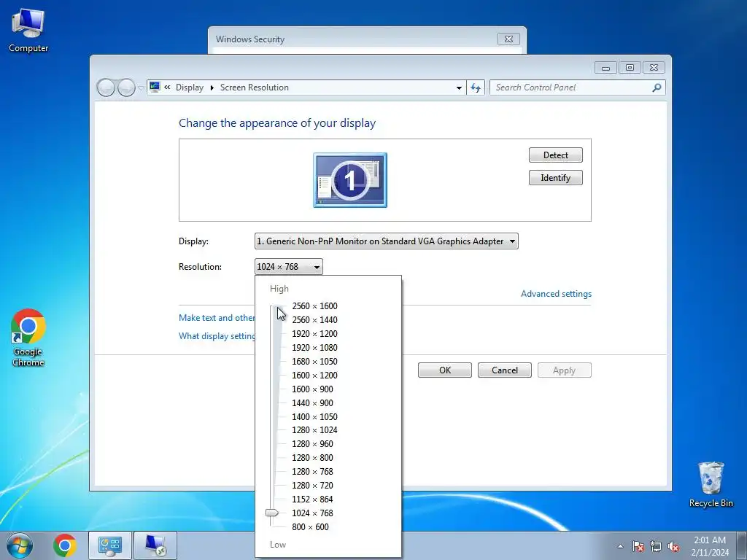Open the Recycle Bin desktop icon
The height and width of the screenshot is (560, 747).
(711, 484)
